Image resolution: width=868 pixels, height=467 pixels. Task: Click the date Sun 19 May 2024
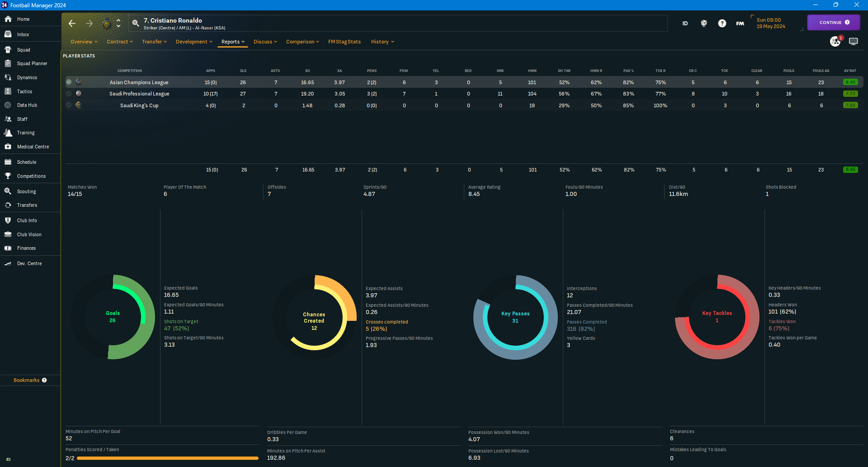click(x=771, y=23)
